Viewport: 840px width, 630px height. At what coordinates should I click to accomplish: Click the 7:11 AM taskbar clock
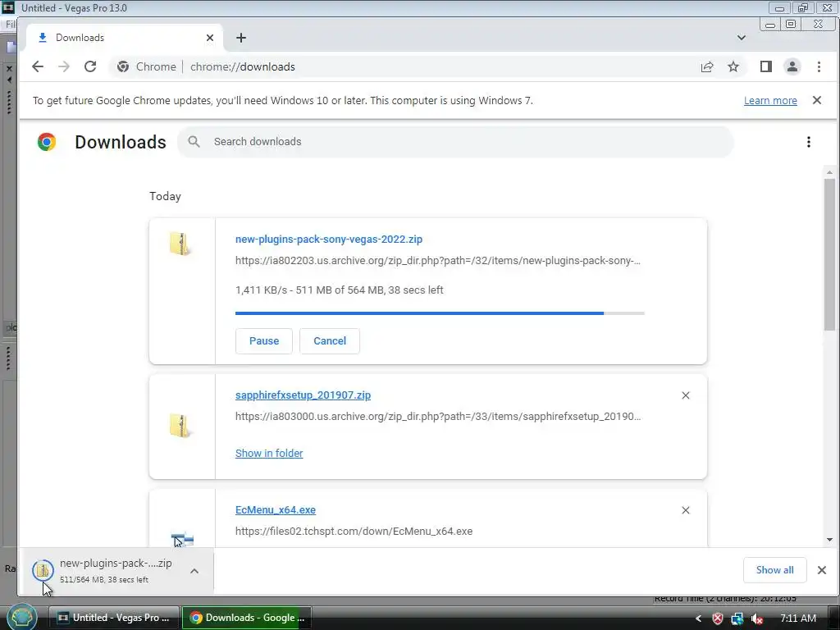798,619
